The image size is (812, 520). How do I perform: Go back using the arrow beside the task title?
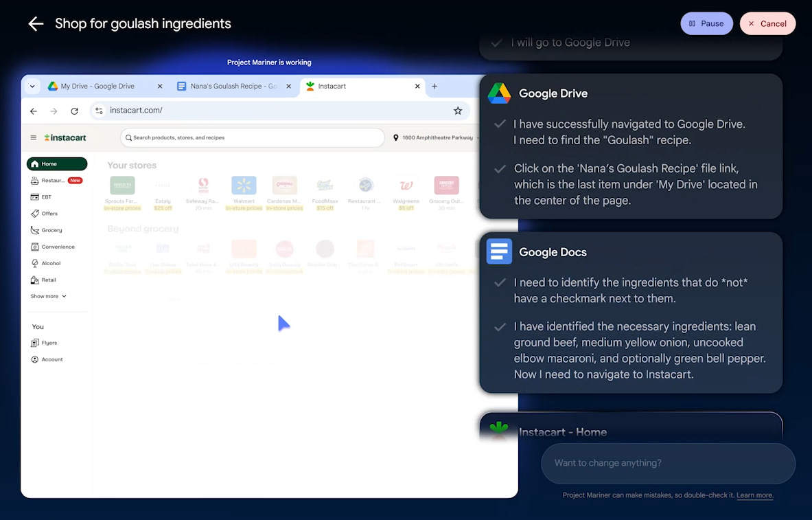coord(36,23)
